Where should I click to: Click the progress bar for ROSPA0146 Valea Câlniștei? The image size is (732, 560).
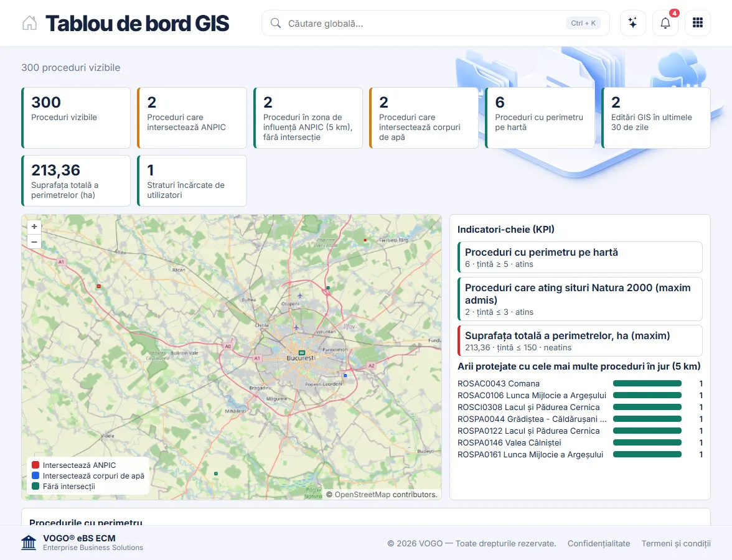(x=647, y=442)
